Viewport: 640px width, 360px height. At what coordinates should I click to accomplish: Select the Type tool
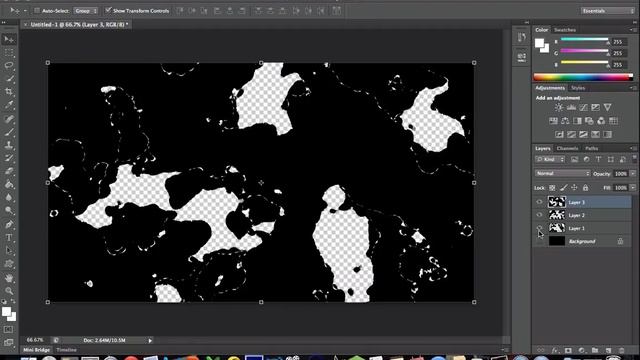[9, 237]
